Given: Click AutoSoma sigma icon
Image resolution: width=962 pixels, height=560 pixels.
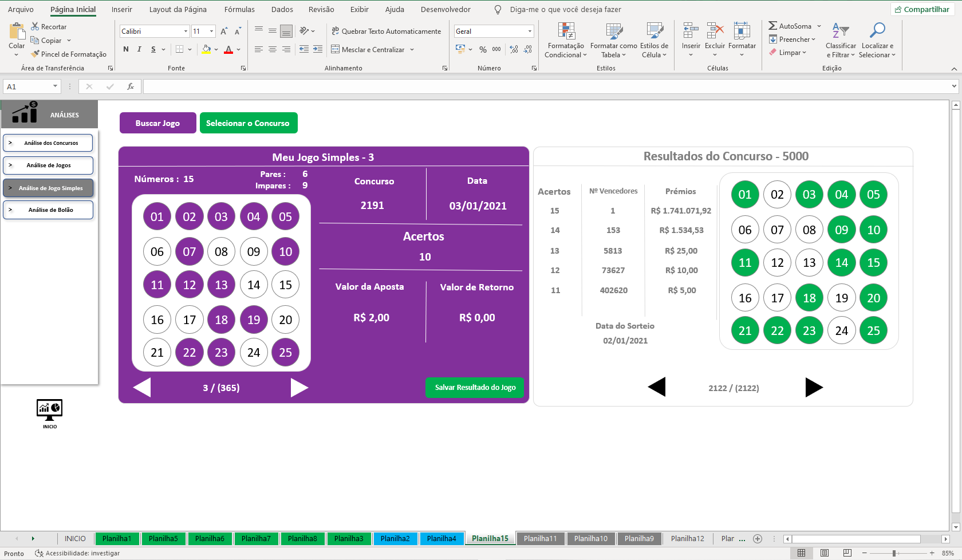Looking at the screenshot, I should (x=772, y=26).
